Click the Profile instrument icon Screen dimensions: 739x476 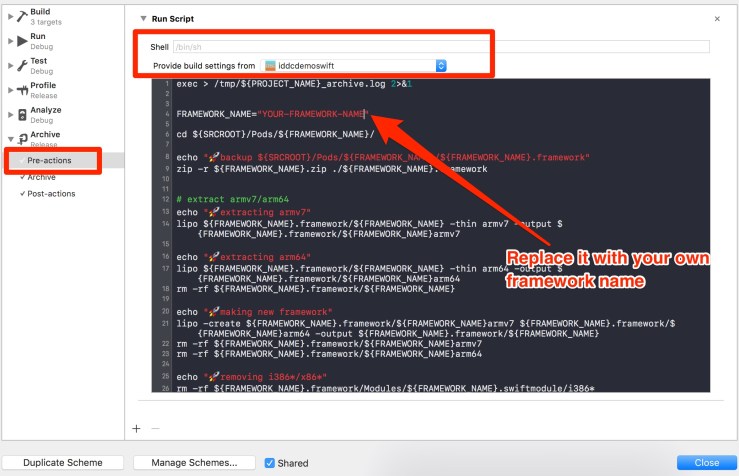coord(21,90)
